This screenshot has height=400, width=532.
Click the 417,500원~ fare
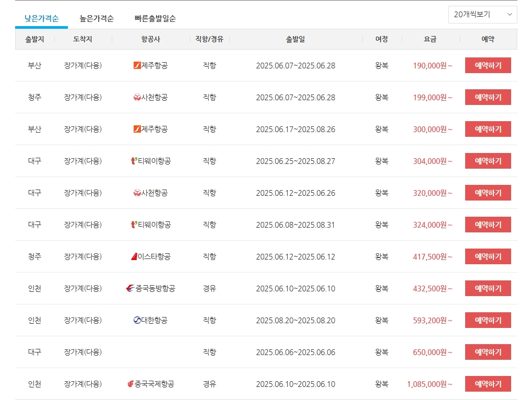coord(433,257)
